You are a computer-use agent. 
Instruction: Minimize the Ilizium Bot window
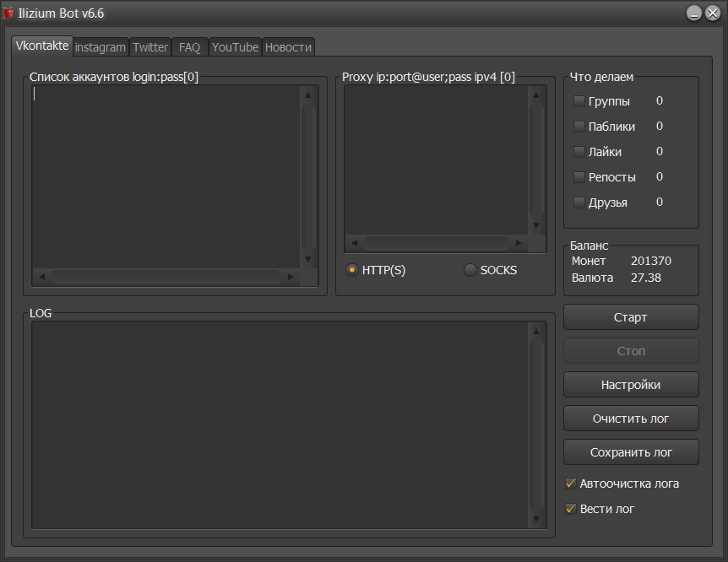coord(693,13)
